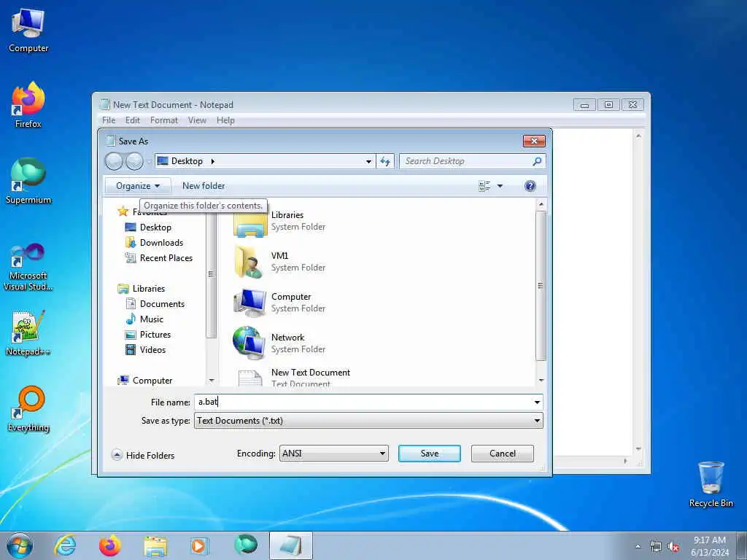Open the Organize dropdown menu

138,186
